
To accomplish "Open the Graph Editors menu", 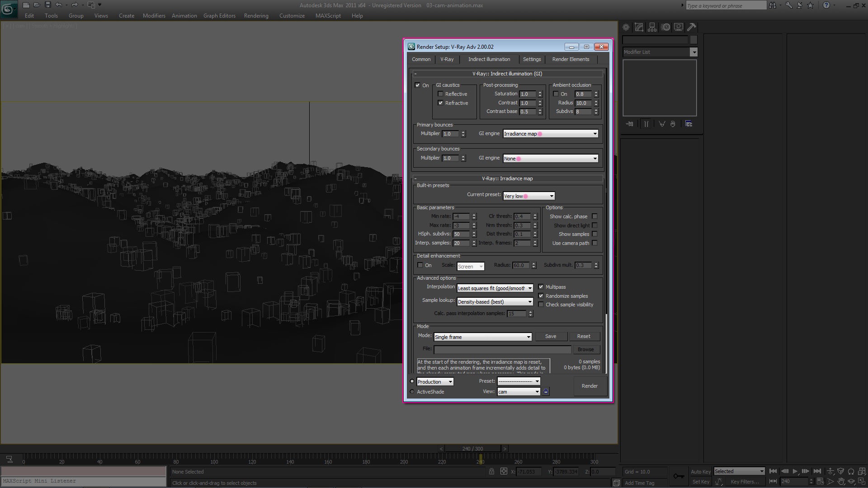I will (219, 16).
